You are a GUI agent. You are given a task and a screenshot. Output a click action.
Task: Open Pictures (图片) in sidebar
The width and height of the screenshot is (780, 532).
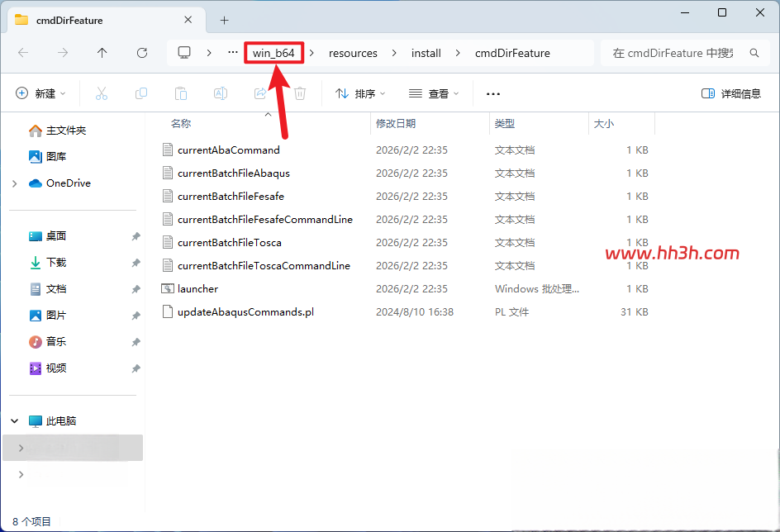point(48,316)
